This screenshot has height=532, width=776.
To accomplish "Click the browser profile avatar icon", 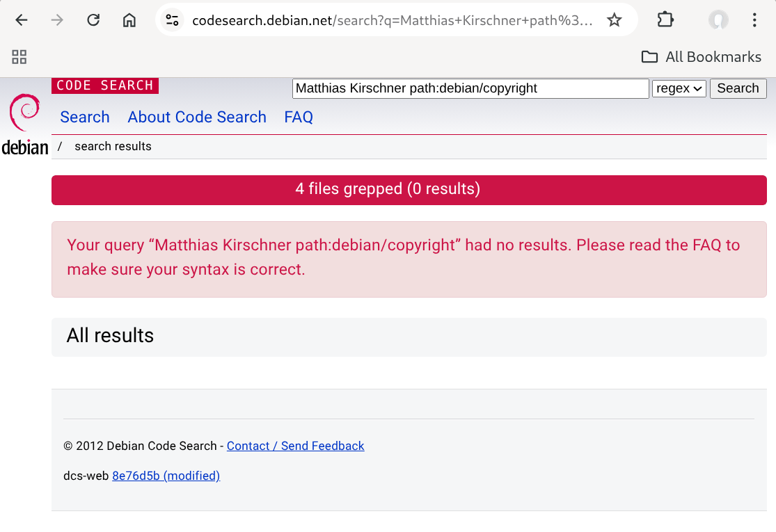I will 718,20.
